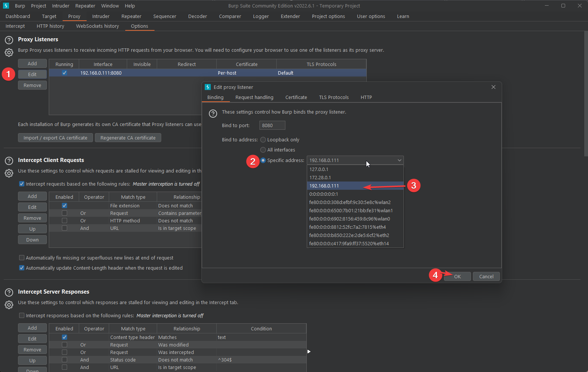Click Down in Intercept Client Requests
588x372 pixels.
(32, 240)
